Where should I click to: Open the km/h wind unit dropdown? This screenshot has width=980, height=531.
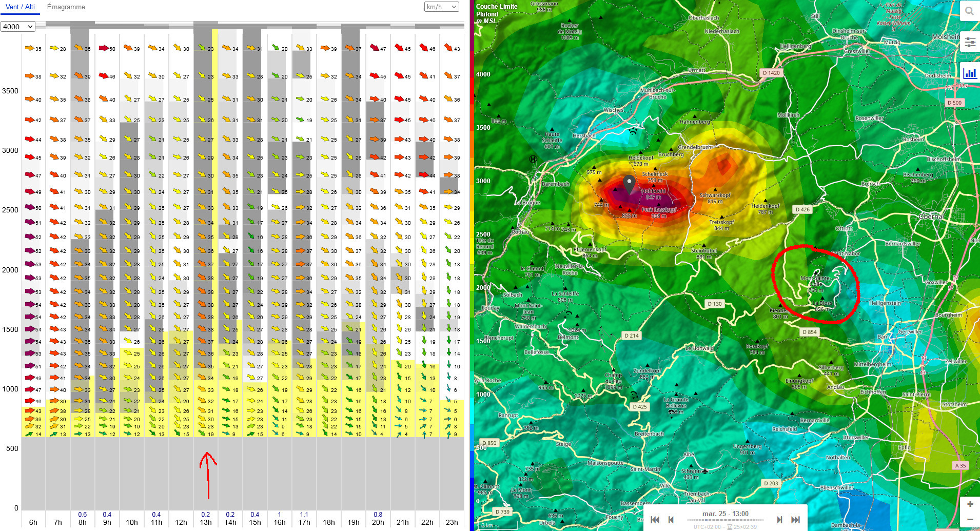click(x=441, y=7)
